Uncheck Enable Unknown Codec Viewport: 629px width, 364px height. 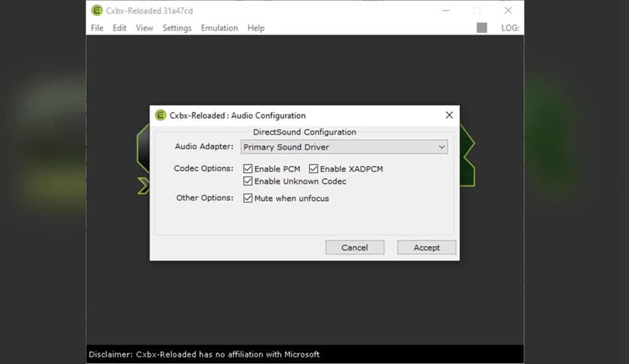click(248, 181)
